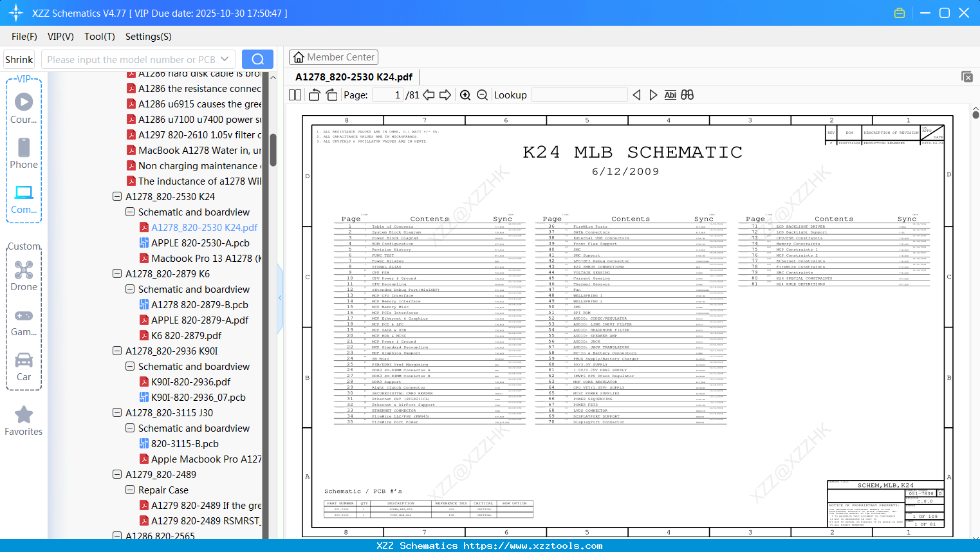Open the VIP gift icon in title bar
The height and width of the screenshot is (552, 980).
(x=900, y=13)
